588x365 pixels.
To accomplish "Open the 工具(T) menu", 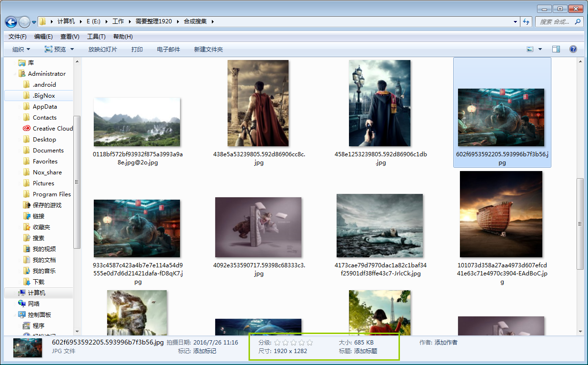I will click(x=96, y=37).
